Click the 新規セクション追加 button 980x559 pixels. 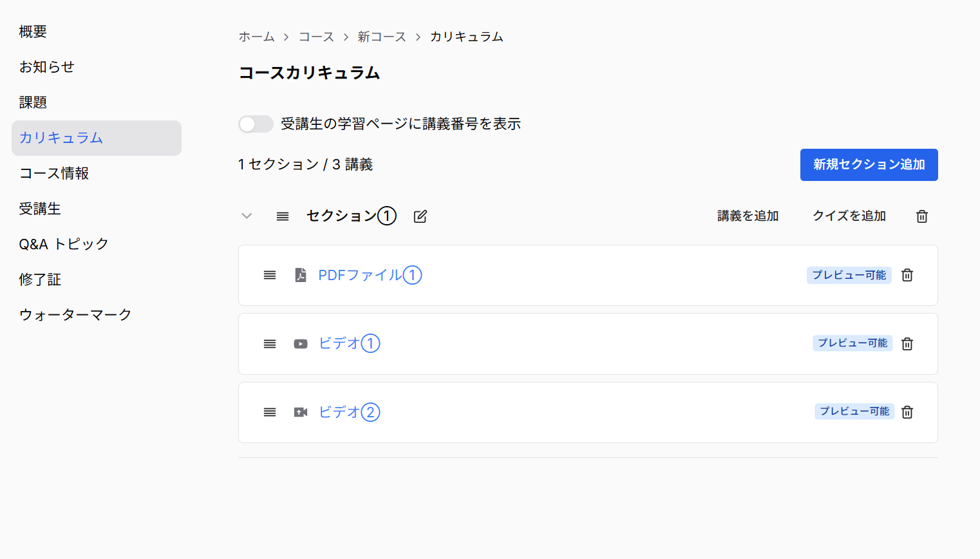tap(869, 165)
